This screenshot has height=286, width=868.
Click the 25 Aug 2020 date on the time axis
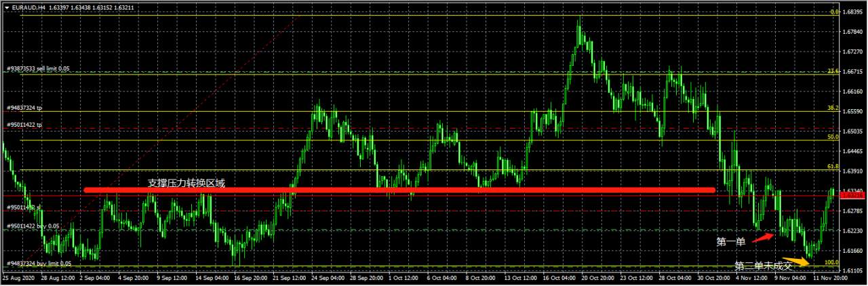click(17, 278)
